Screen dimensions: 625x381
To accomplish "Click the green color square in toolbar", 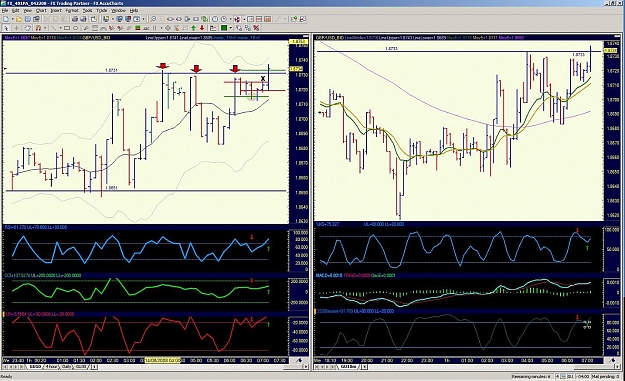I will pos(224,28).
